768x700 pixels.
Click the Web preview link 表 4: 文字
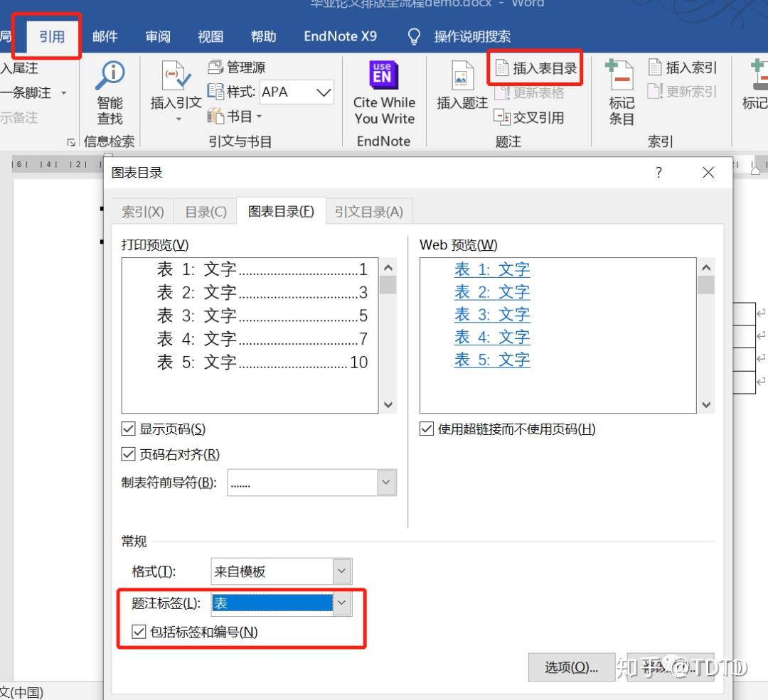492,337
